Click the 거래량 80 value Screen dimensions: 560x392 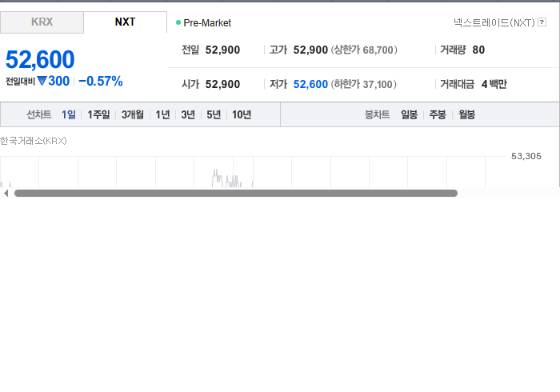point(478,50)
